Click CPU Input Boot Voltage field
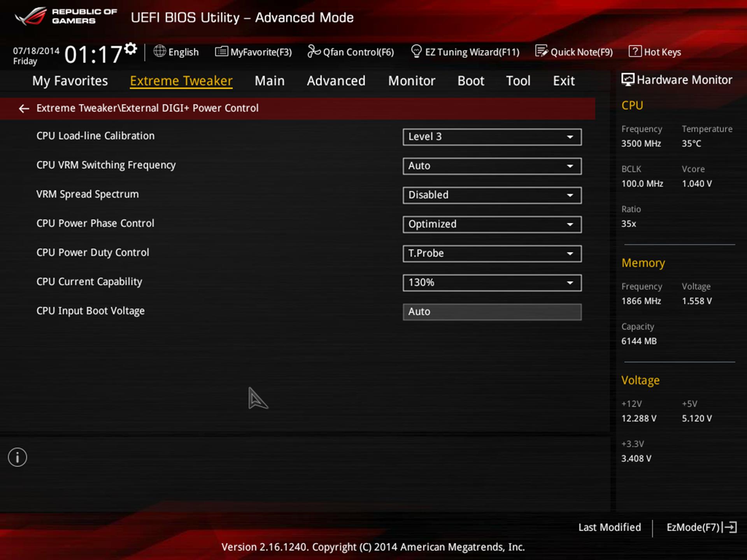 [492, 312]
